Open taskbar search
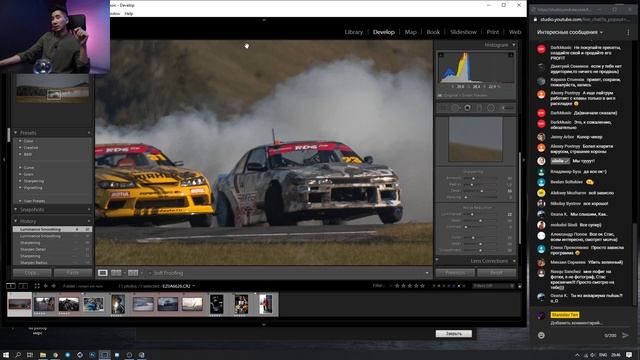The height and width of the screenshot is (360, 640). (x=18, y=355)
